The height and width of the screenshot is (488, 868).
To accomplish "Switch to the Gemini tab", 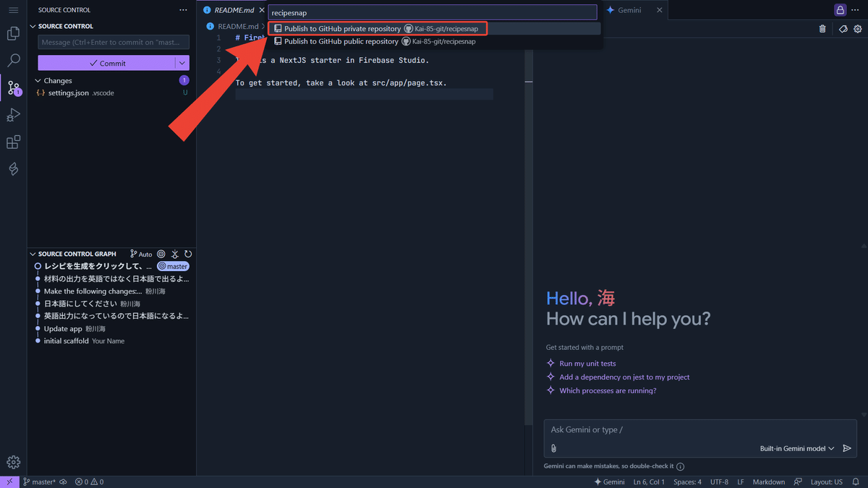I will point(629,10).
